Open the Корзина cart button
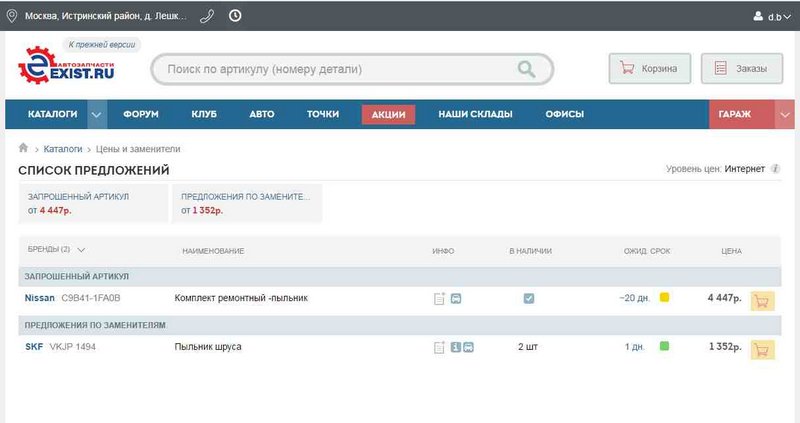The image size is (800, 423). point(649,68)
